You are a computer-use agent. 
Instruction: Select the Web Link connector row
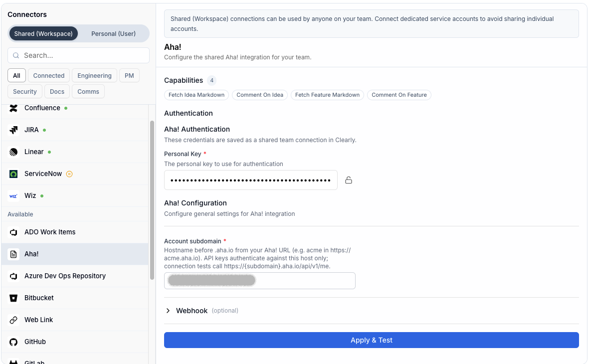point(75,320)
